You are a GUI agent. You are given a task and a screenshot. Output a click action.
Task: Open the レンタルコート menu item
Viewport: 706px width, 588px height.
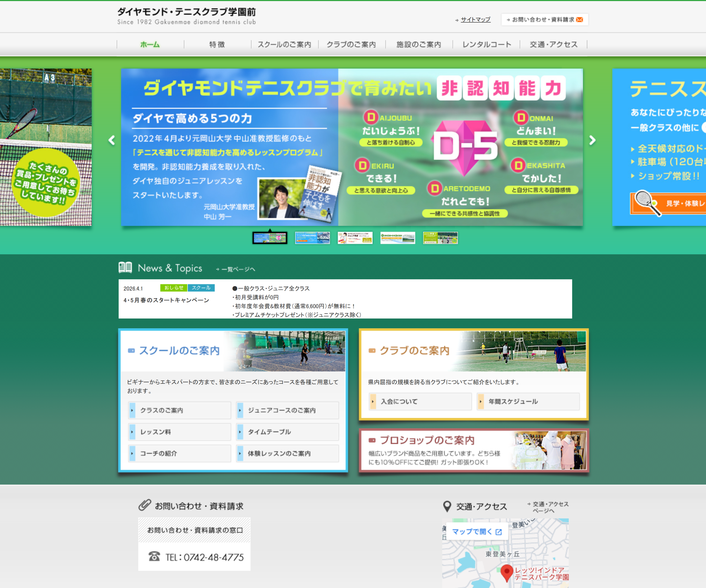(486, 44)
